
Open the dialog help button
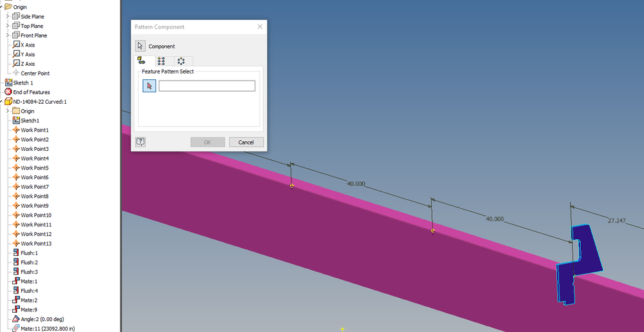[x=141, y=142]
